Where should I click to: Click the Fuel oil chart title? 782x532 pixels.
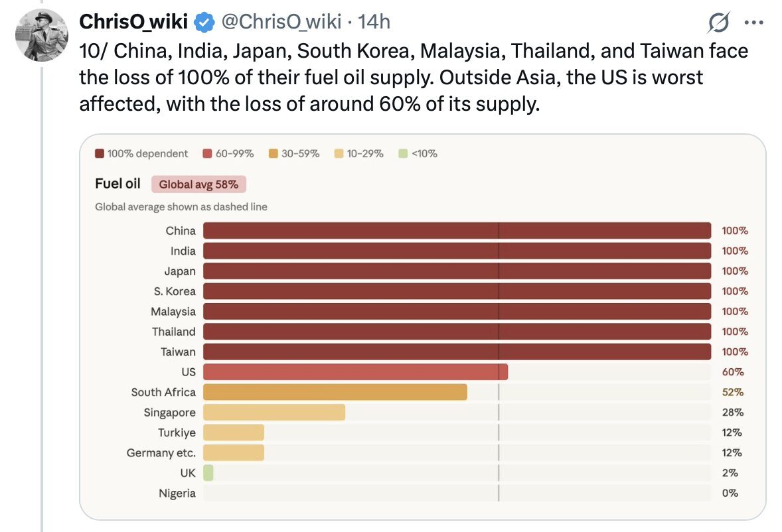117,184
